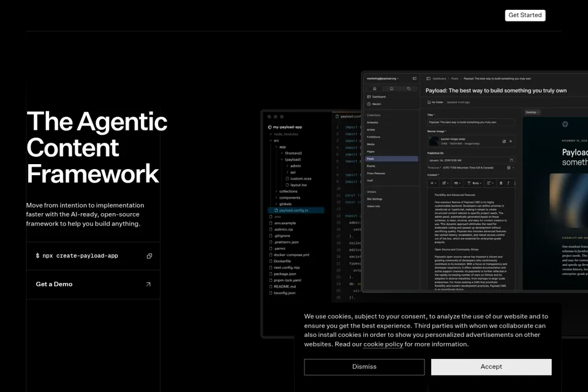This screenshot has width=588, height=392.
Task: Toggle bold in the content editor
Action: click(500, 183)
